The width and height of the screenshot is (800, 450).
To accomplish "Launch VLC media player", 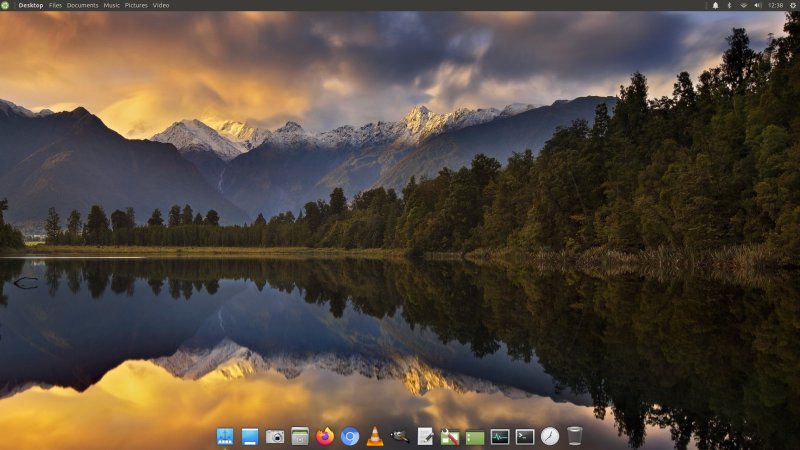I will [375, 436].
